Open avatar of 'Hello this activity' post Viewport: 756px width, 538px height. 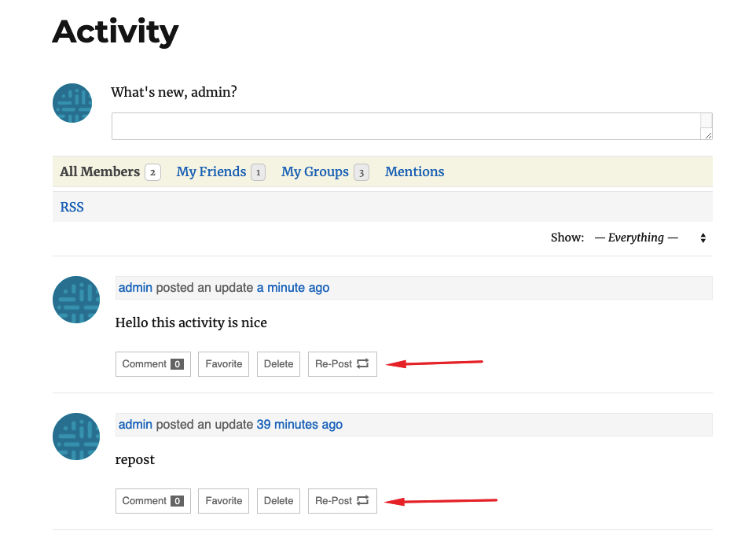76,300
